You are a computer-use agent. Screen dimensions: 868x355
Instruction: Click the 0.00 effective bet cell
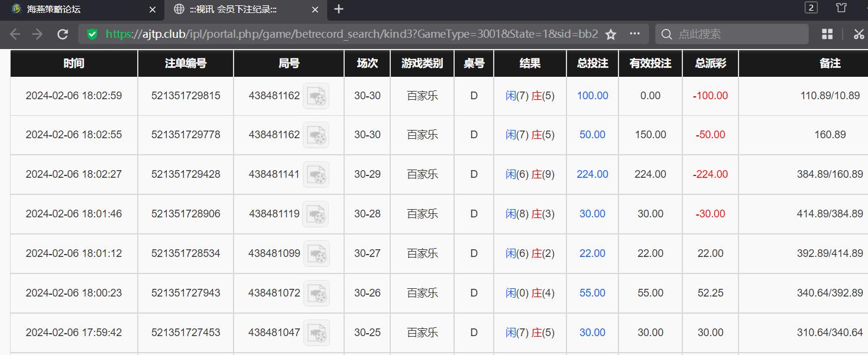(x=650, y=96)
